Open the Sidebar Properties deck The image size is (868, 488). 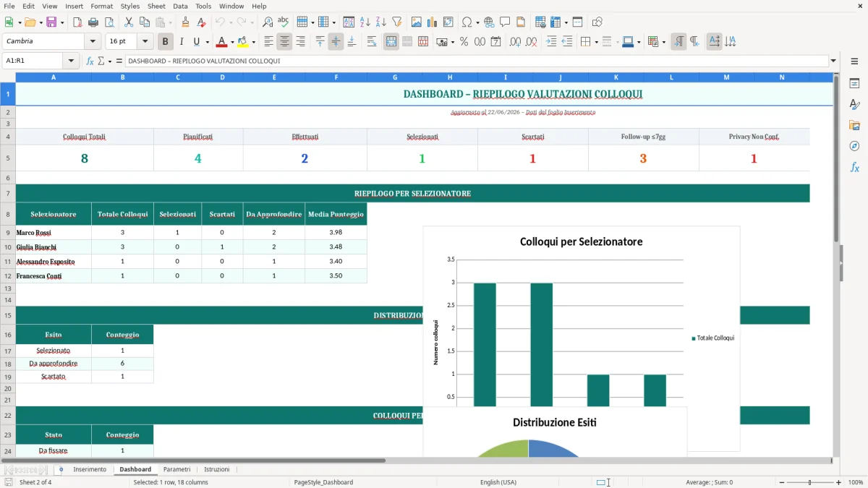[854, 84]
